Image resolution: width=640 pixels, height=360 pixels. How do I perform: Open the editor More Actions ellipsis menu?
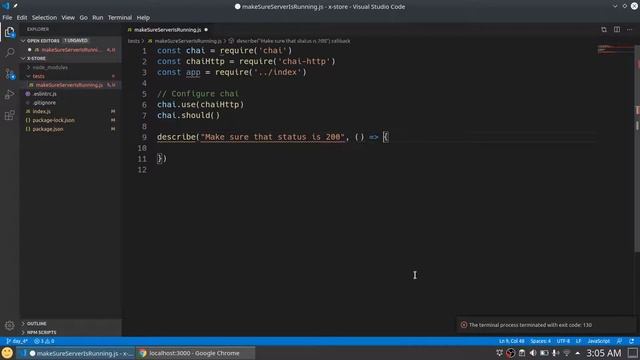(630, 29)
